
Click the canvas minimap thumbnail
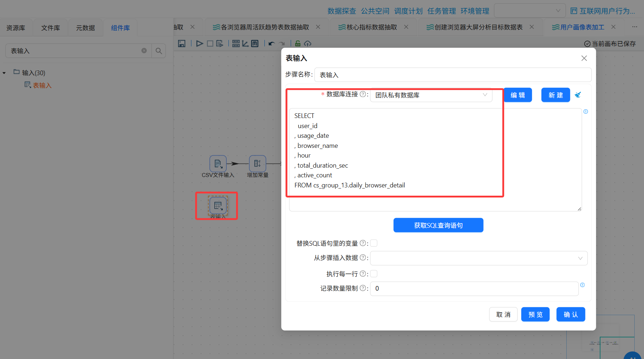point(600,337)
